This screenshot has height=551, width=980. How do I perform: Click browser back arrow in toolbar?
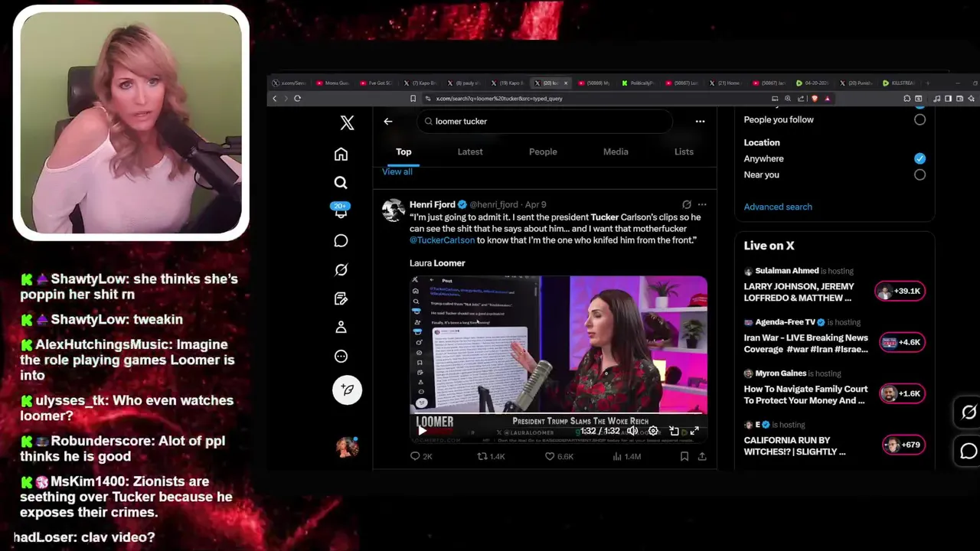(x=275, y=98)
